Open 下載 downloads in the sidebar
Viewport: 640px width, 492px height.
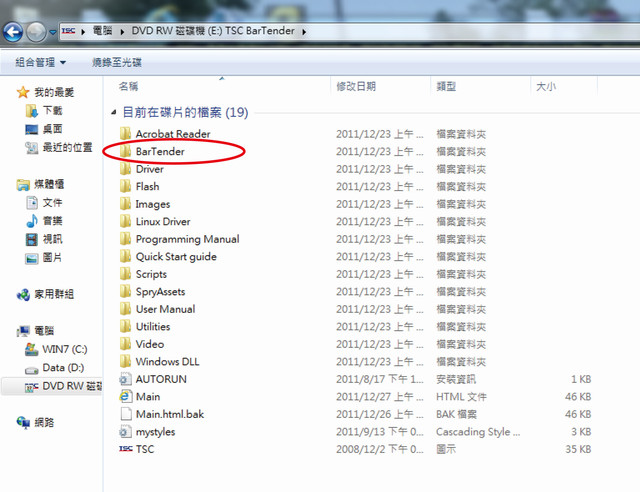[x=44, y=111]
